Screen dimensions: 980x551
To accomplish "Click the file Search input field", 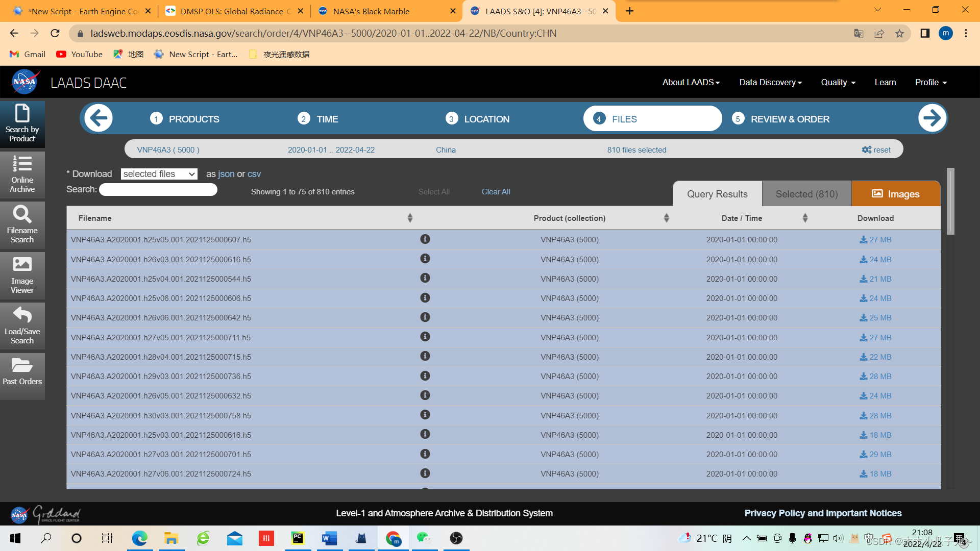I will [x=158, y=190].
